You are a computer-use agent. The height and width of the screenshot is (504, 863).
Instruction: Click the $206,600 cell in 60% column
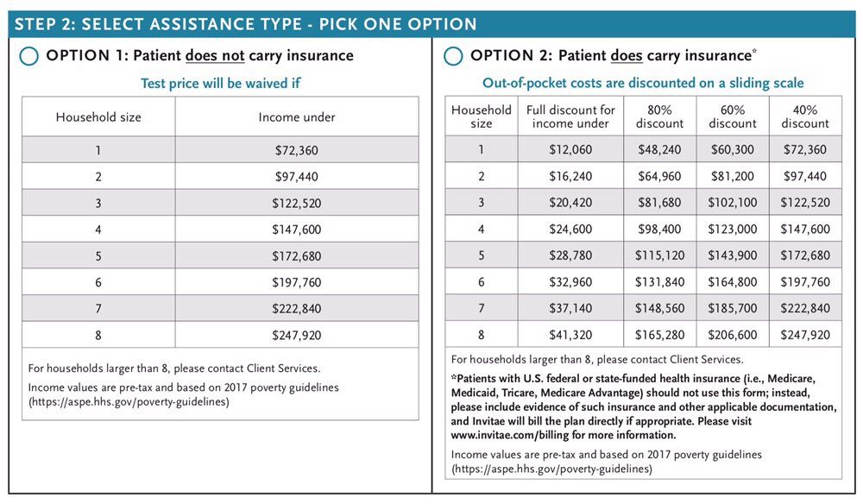point(732,334)
